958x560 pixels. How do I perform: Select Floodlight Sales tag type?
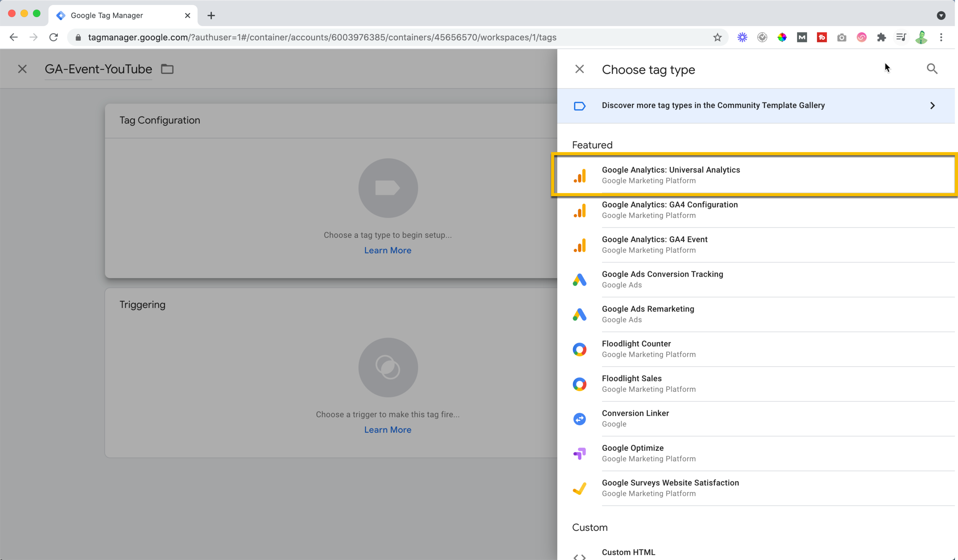pyautogui.click(x=756, y=384)
